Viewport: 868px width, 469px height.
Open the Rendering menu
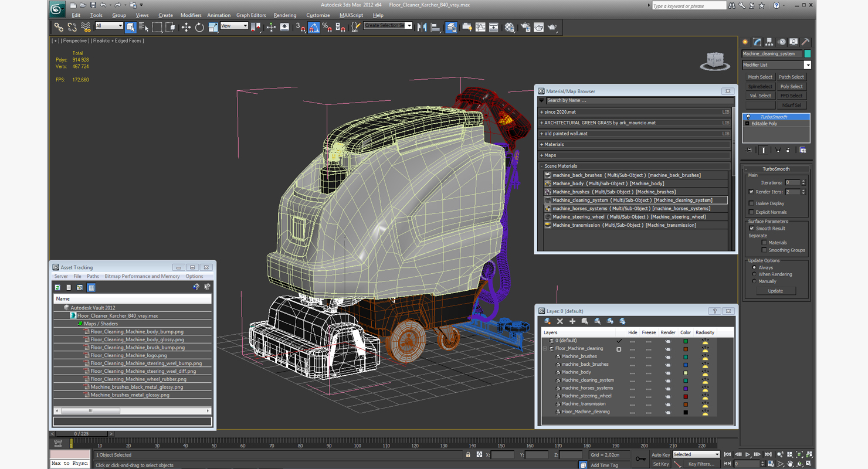(x=285, y=15)
